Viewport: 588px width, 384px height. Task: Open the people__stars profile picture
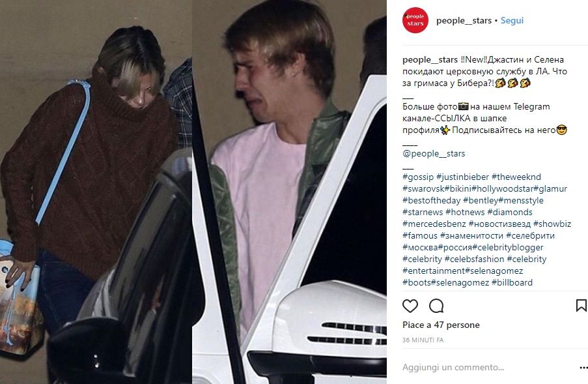(x=415, y=20)
